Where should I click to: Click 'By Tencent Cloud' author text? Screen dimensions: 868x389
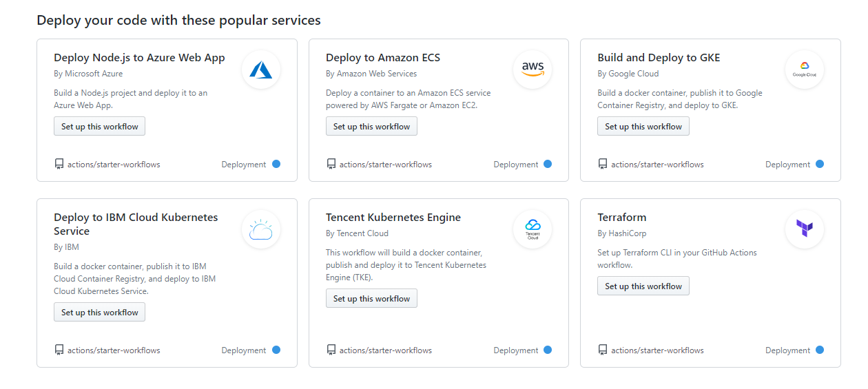click(357, 233)
